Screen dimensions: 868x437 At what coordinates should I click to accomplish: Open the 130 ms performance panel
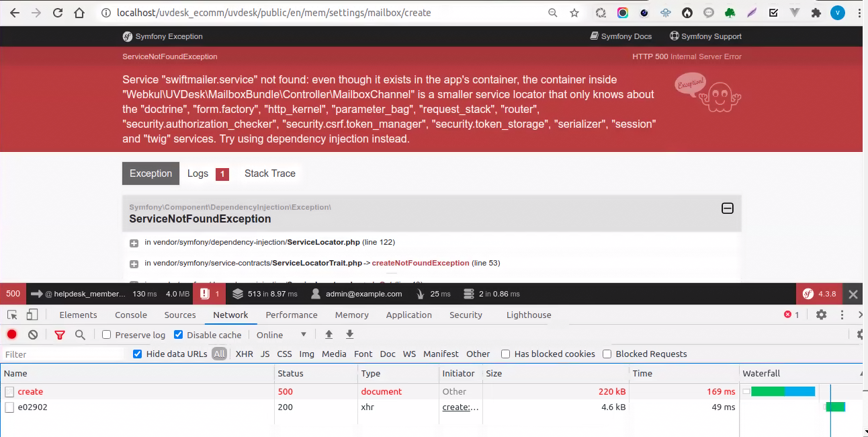(x=144, y=294)
